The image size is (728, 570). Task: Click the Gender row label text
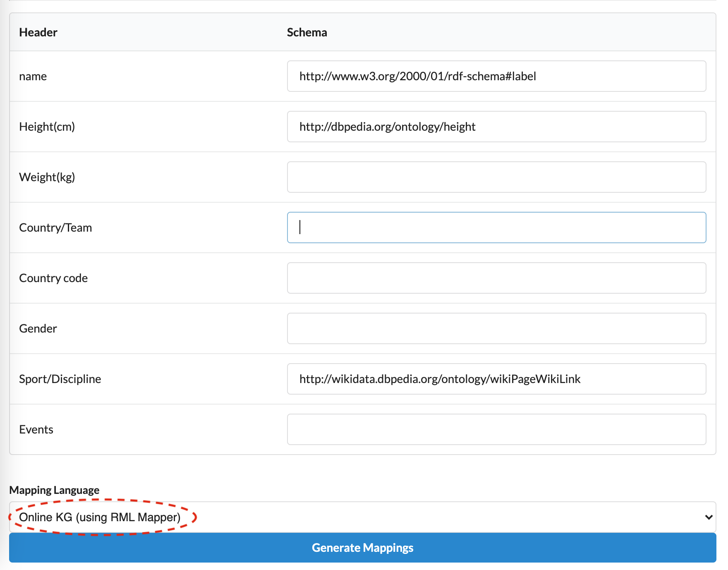pos(38,328)
